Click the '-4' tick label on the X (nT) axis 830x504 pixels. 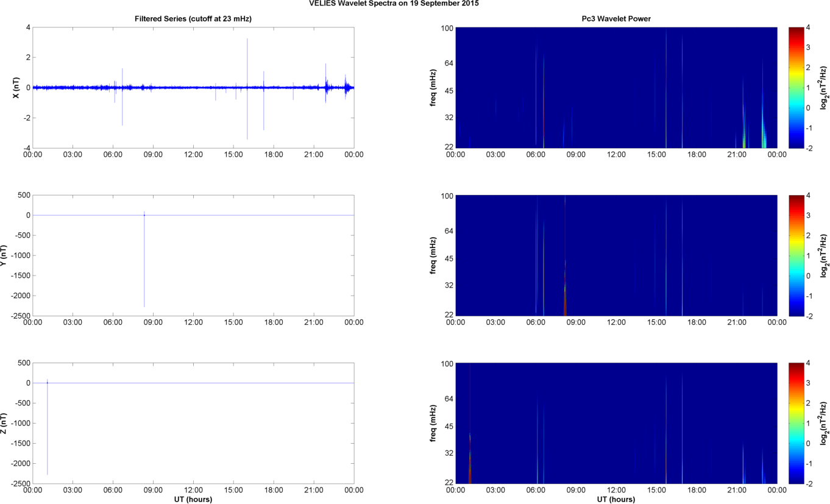(26, 148)
